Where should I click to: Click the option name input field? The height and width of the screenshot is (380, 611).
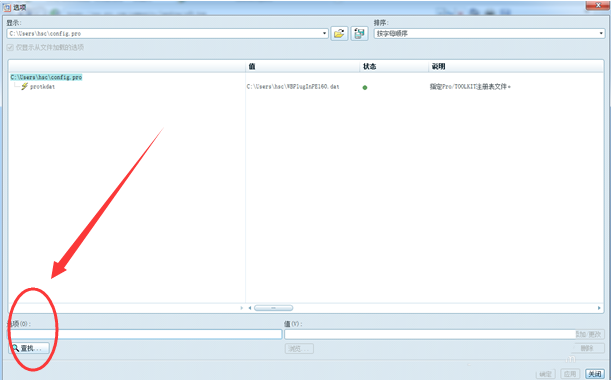click(x=145, y=334)
